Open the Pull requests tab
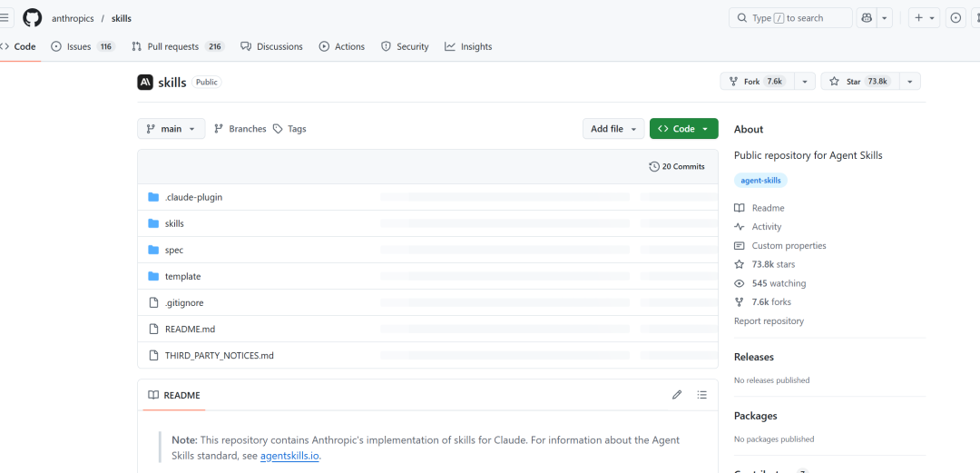This screenshot has width=980, height=473. coord(178,46)
